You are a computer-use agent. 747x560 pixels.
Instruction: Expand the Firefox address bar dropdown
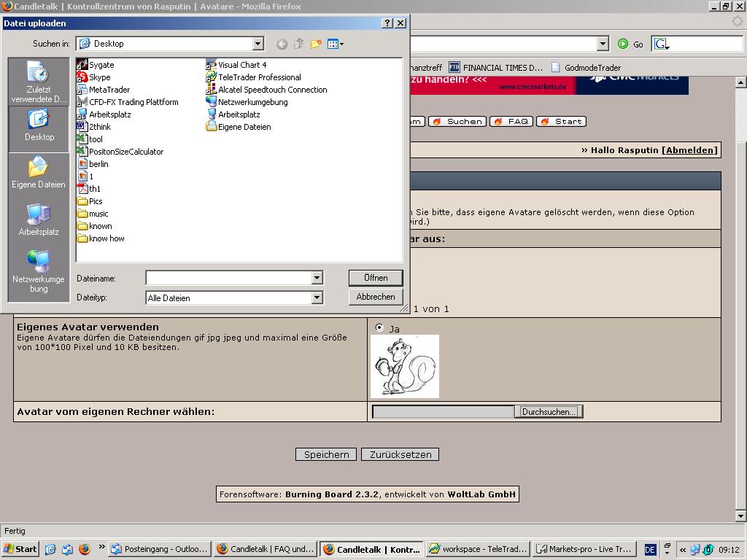603,44
